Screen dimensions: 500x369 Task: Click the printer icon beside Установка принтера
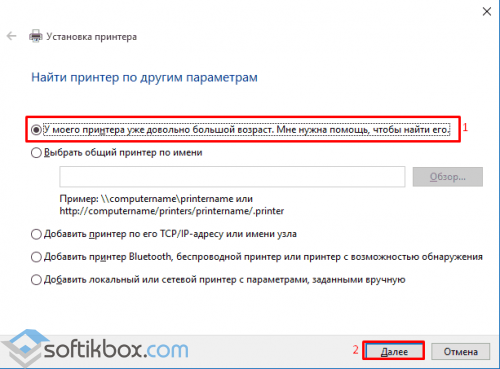coord(36,36)
